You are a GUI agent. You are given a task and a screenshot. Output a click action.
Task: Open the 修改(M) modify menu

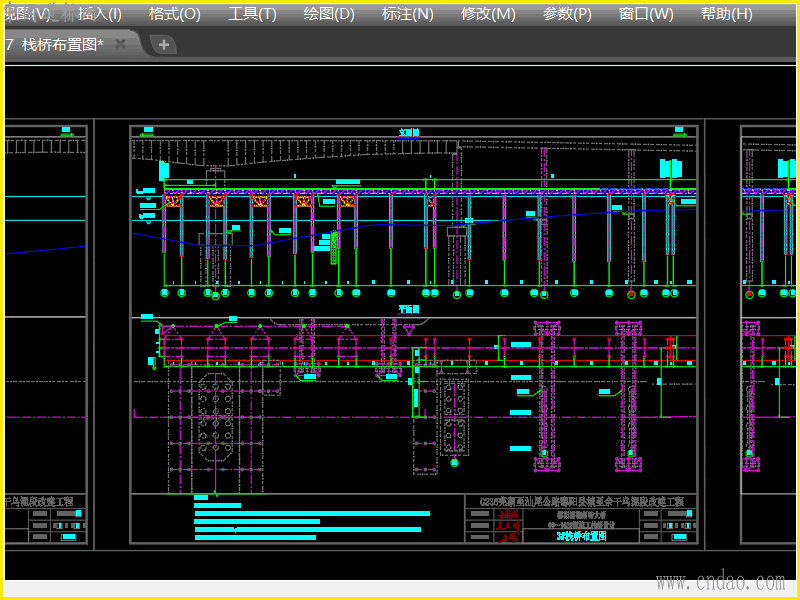[488, 14]
